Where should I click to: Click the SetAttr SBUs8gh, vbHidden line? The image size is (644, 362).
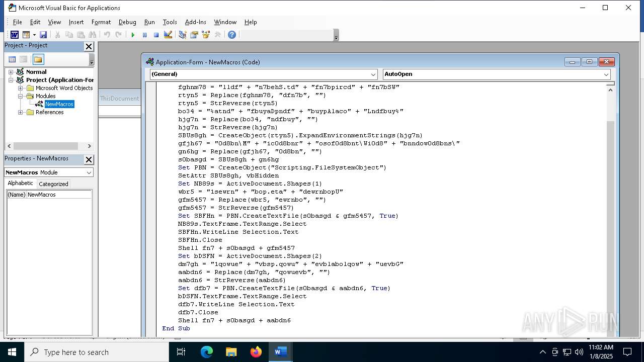[228, 175]
